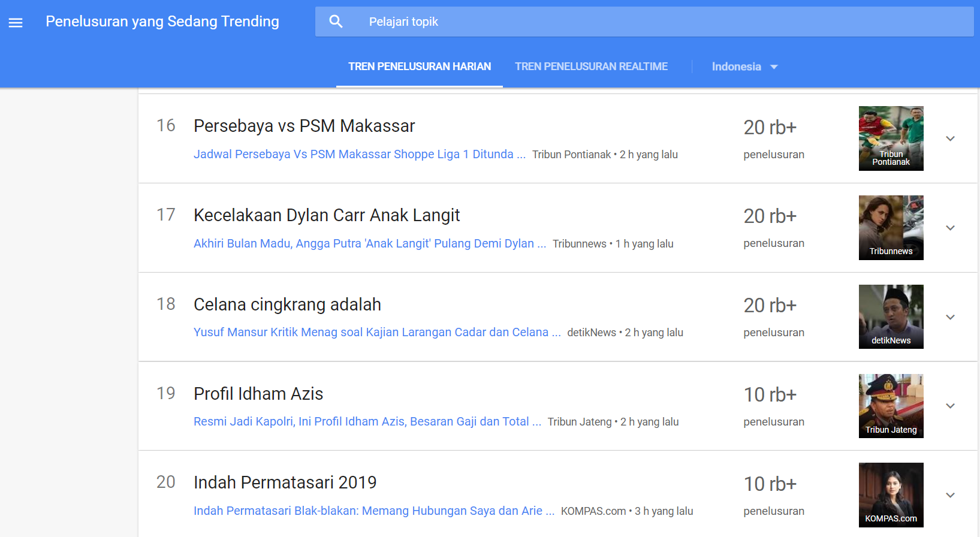
Task: Open the Indonesia country dropdown
Action: (744, 67)
